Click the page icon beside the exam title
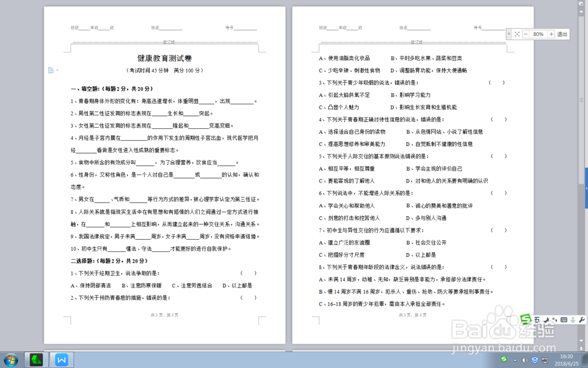Viewport: 588px width, 368px height. coord(51,70)
